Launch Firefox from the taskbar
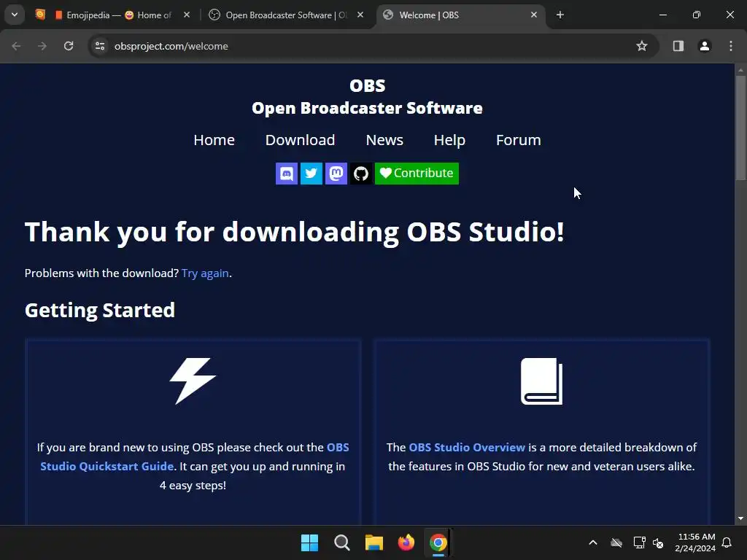The height and width of the screenshot is (560, 747). (x=406, y=542)
